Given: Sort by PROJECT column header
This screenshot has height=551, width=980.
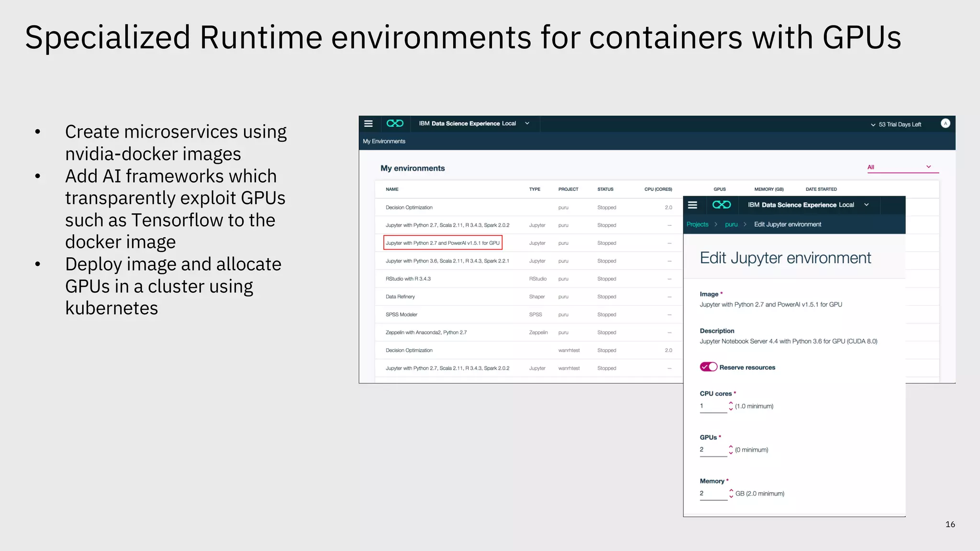Looking at the screenshot, I should click(x=568, y=189).
